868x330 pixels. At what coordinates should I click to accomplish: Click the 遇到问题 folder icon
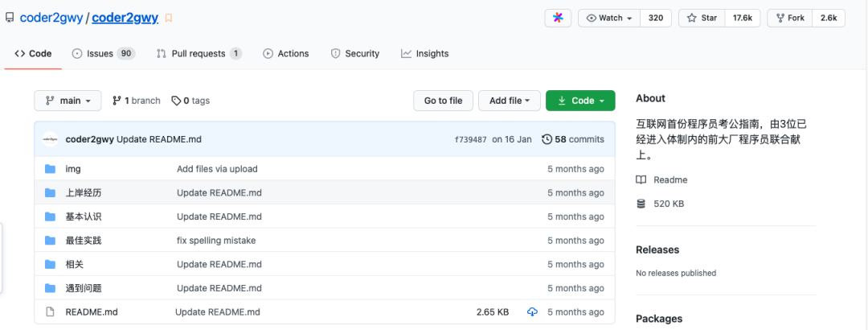click(51, 288)
